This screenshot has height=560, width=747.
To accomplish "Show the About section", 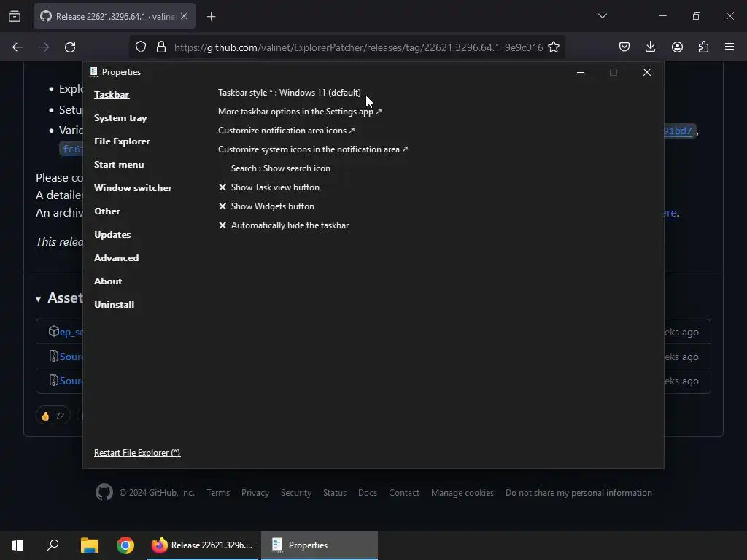I will click(108, 281).
